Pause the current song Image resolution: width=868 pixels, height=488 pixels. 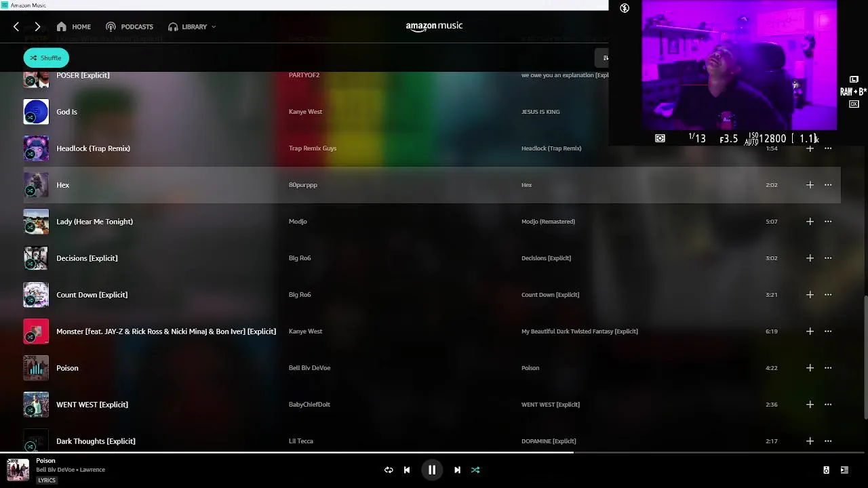click(432, 470)
